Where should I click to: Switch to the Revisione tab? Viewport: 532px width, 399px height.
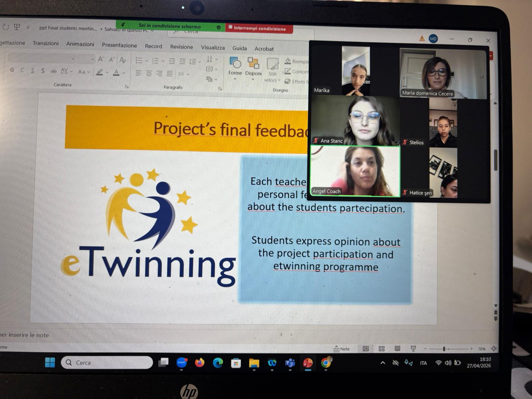182,47
